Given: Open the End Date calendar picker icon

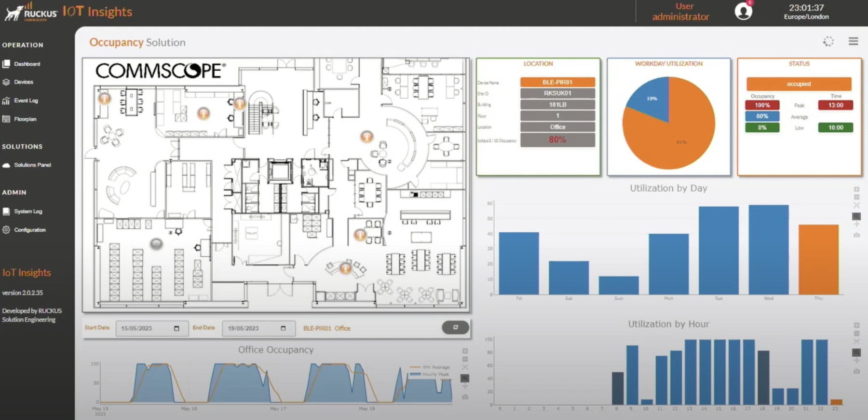Looking at the screenshot, I should (283, 328).
